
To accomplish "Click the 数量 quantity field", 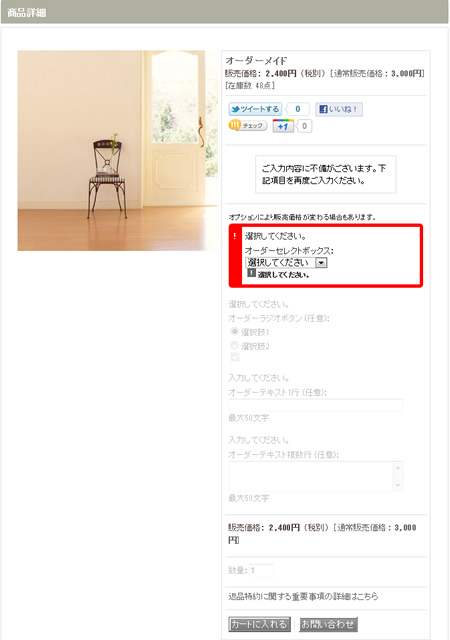I will pos(261,570).
